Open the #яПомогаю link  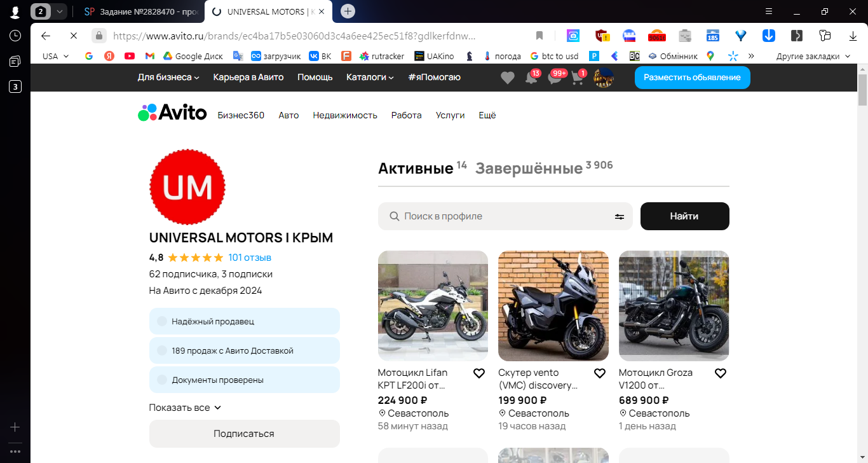[x=434, y=77]
